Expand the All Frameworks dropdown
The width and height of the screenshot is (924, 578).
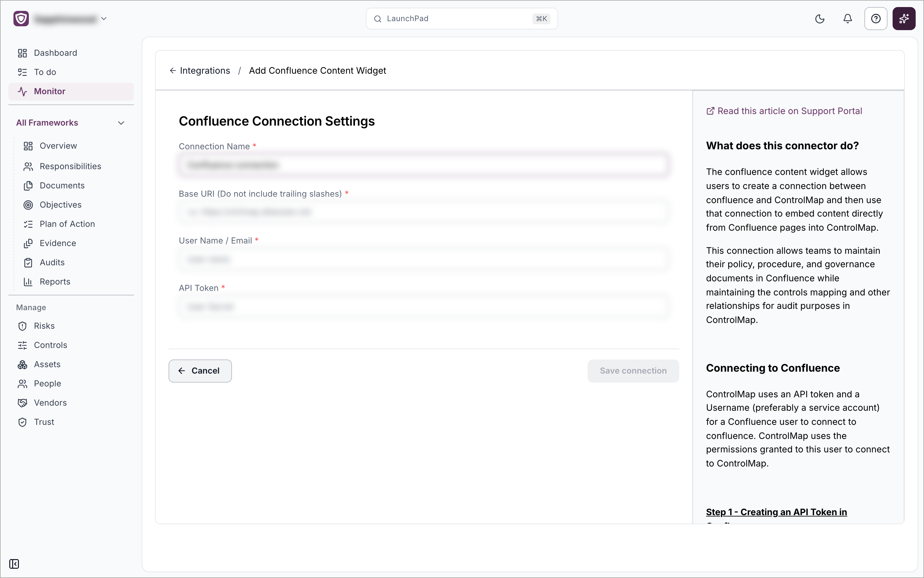[x=71, y=123]
